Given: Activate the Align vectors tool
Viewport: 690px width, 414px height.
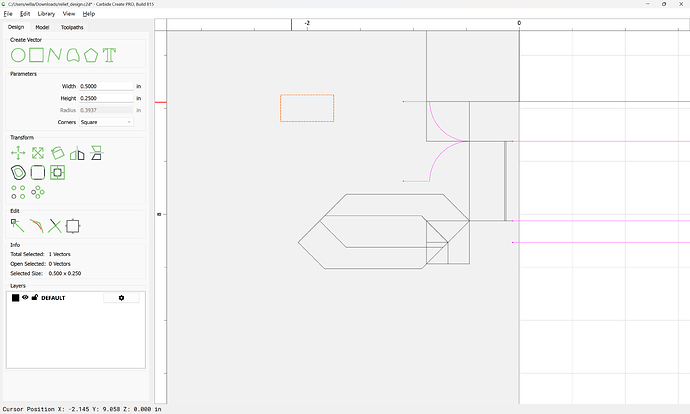Looking at the screenshot, I should click(x=96, y=153).
